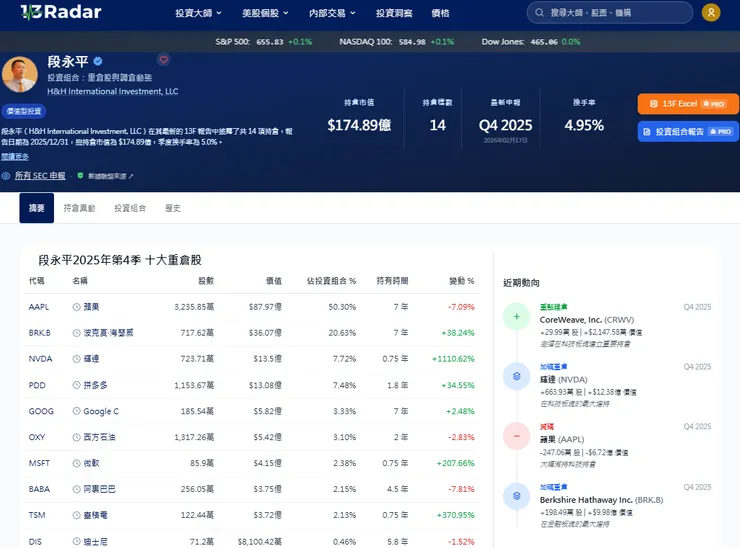
Task: Open the NVDA ticker link
Action: (40, 359)
